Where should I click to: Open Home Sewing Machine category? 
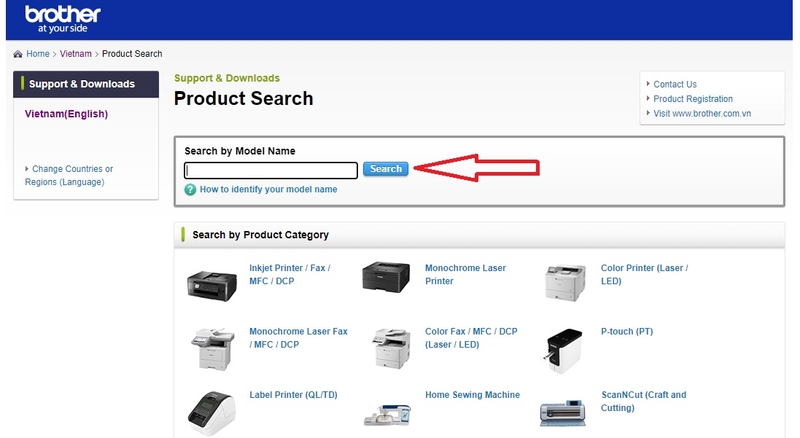click(x=472, y=395)
